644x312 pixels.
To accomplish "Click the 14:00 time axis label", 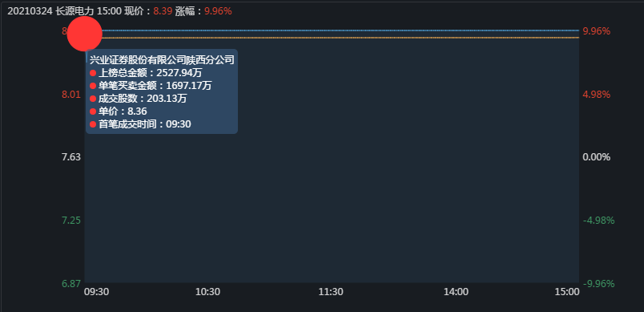I will pyautogui.click(x=456, y=292).
